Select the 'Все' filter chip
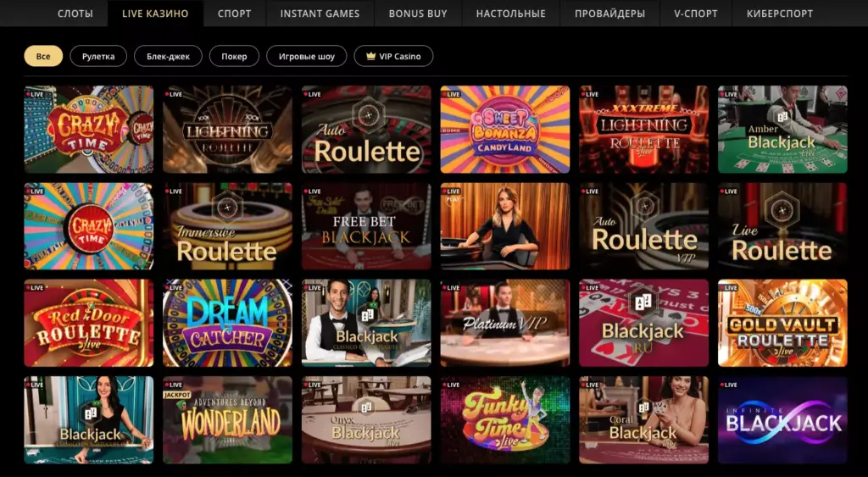Image resolution: width=868 pixels, height=477 pixels. [x=43, y=56]
